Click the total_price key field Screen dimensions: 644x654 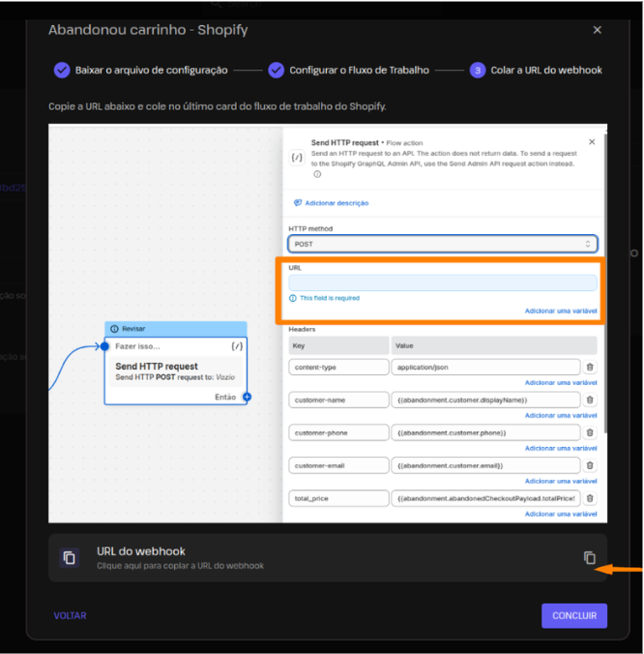click(338, 498)
